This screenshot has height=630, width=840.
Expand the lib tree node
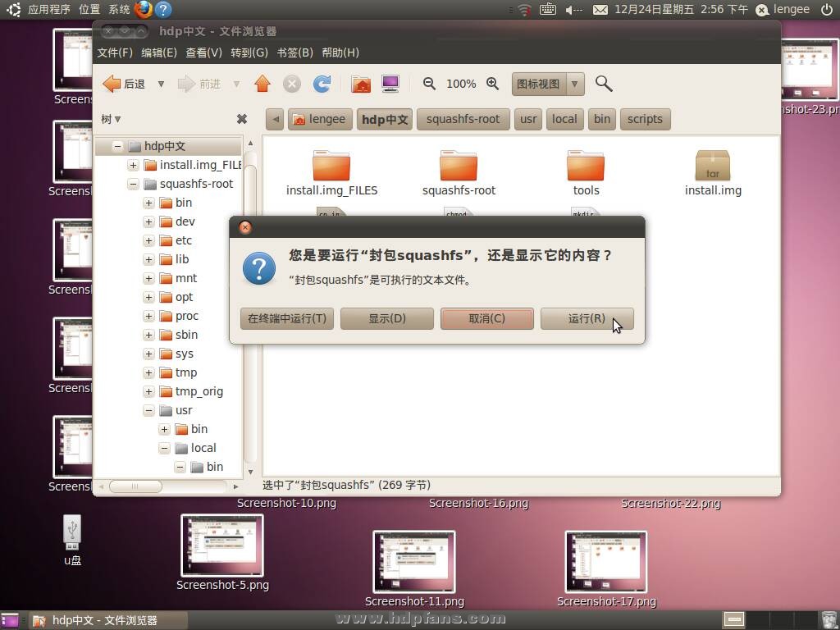(149, 260)
